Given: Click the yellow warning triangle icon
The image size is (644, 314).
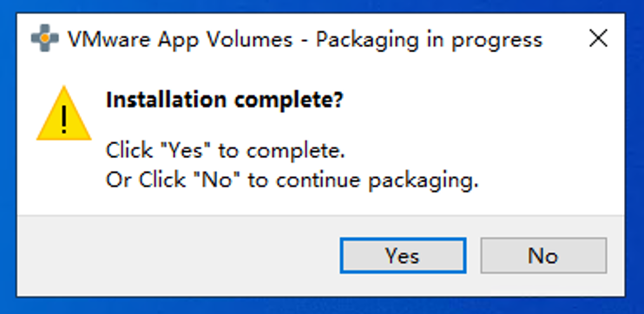Looking at the screenshot, I should pos(64,114).
